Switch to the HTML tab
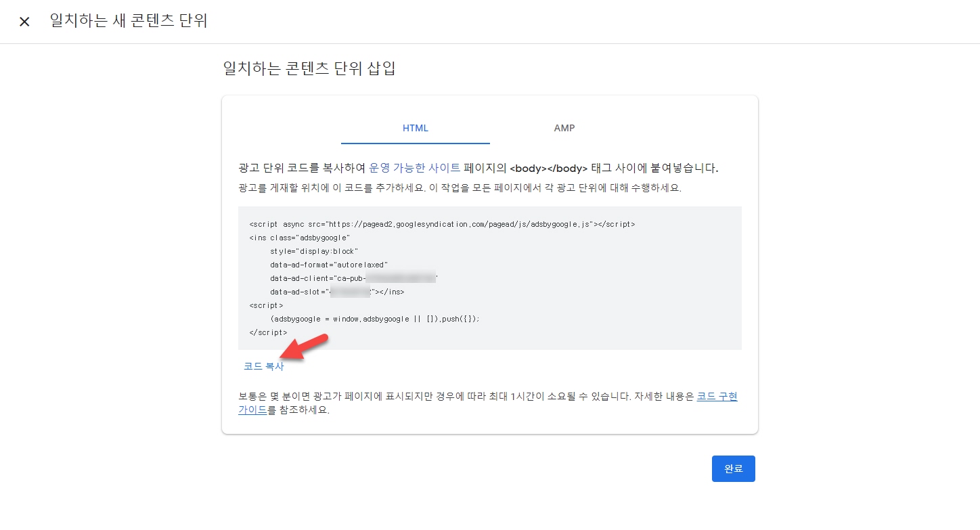980x530 pixels. (416, 128)
